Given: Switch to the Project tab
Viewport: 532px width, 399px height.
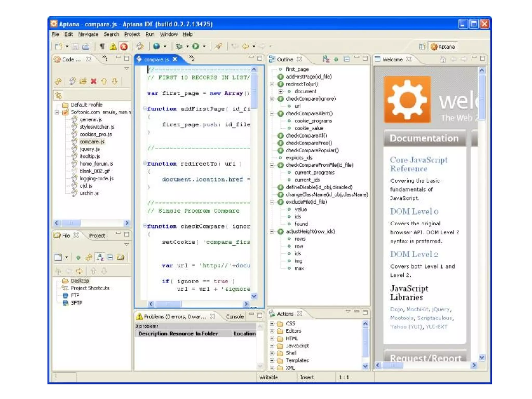Looking at the screenshot, I should point(97,236).
